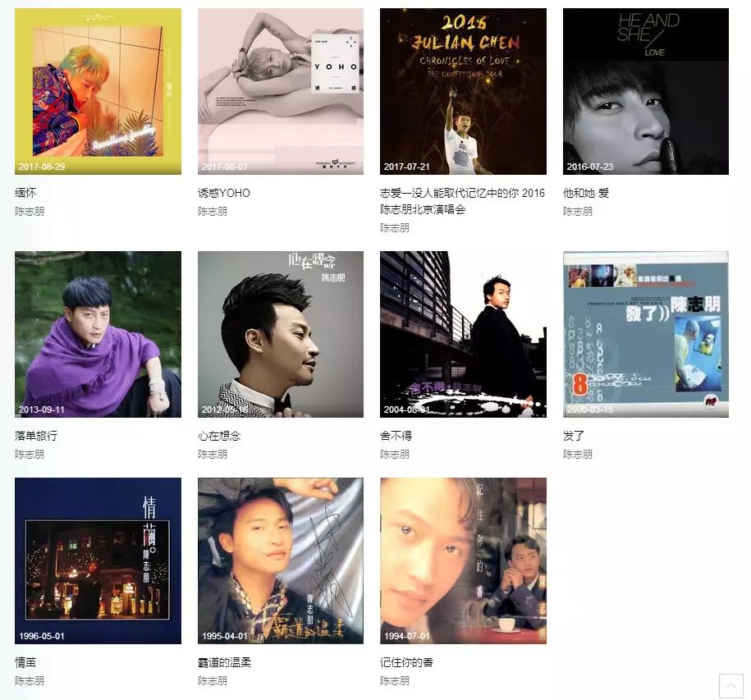
Task: Open the 诱惑YOHO album cover
Action: pos(281,91)
